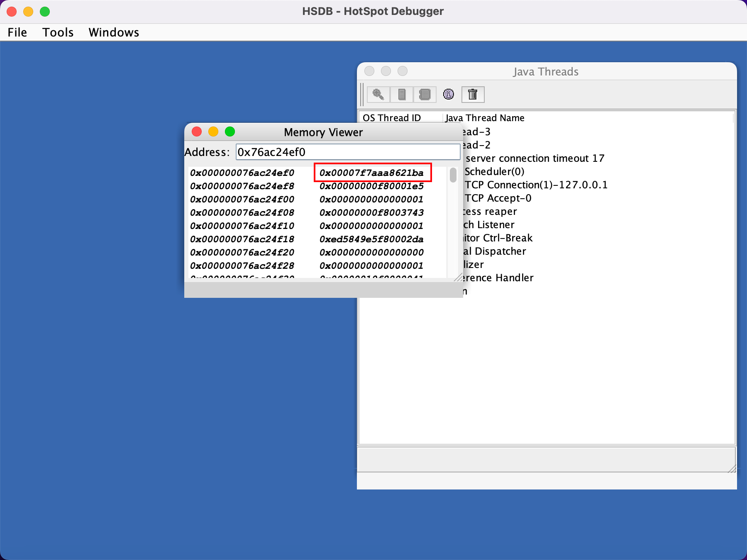
Task: Click memory address 0x000000076ac24f08
Action: tap(242, 213)
